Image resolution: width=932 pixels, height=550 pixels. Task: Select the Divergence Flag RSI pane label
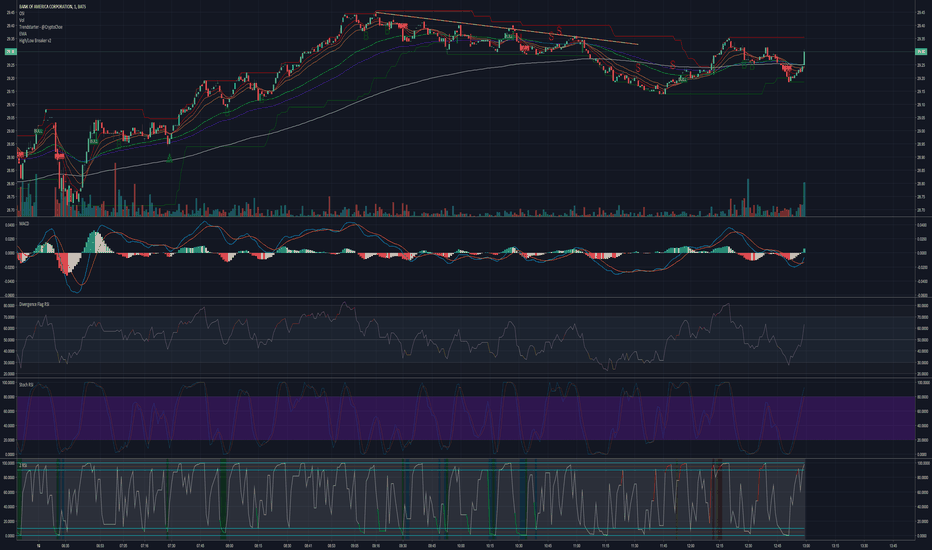[34, 304]
